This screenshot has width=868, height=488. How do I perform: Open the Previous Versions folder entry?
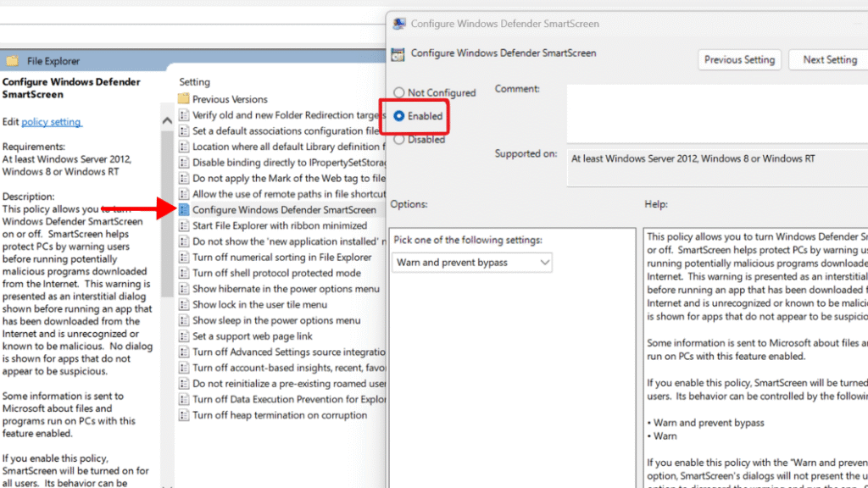click(230, 99)
